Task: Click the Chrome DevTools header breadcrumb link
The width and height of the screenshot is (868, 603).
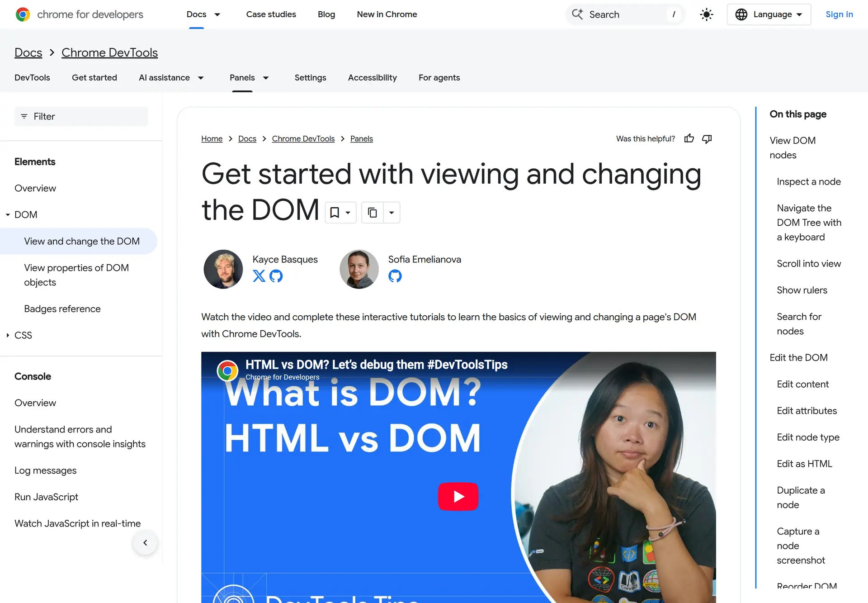Action: [x=109, y=52]
